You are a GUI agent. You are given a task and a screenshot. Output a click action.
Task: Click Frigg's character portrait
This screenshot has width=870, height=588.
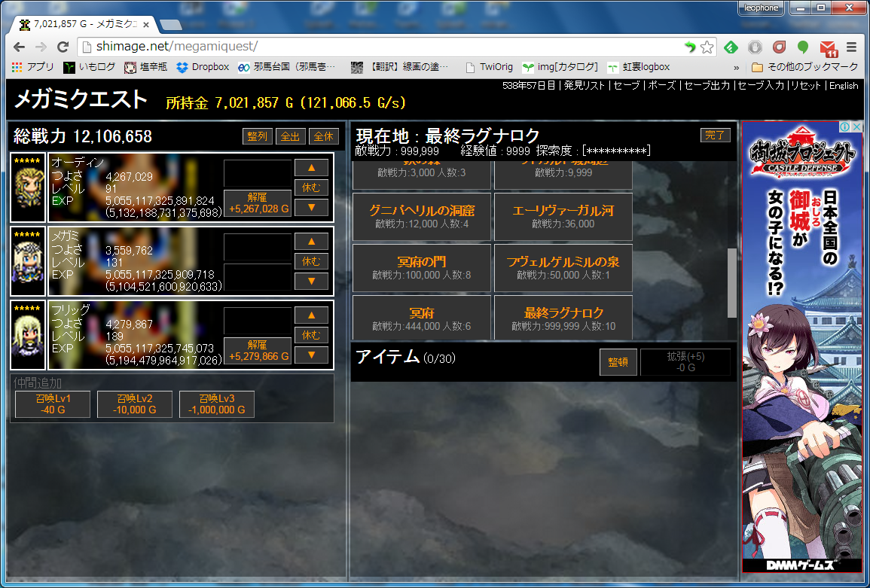tap(28, 335)
